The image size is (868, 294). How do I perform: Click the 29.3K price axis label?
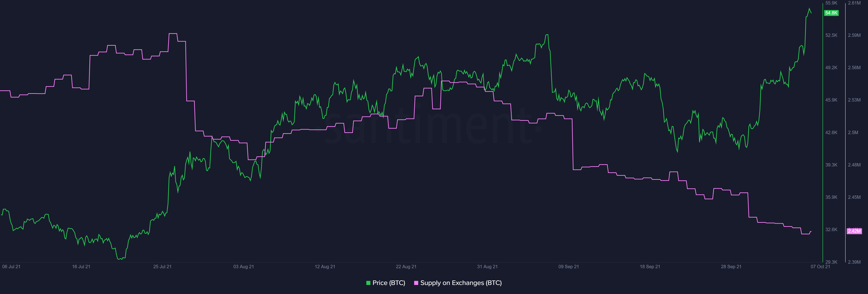point(831,262)
